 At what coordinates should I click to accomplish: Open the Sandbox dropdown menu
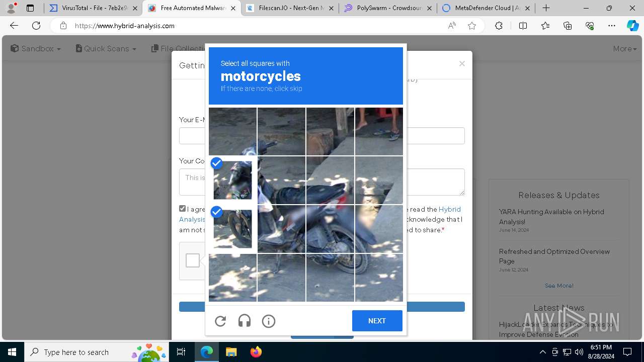click(36, 49)
